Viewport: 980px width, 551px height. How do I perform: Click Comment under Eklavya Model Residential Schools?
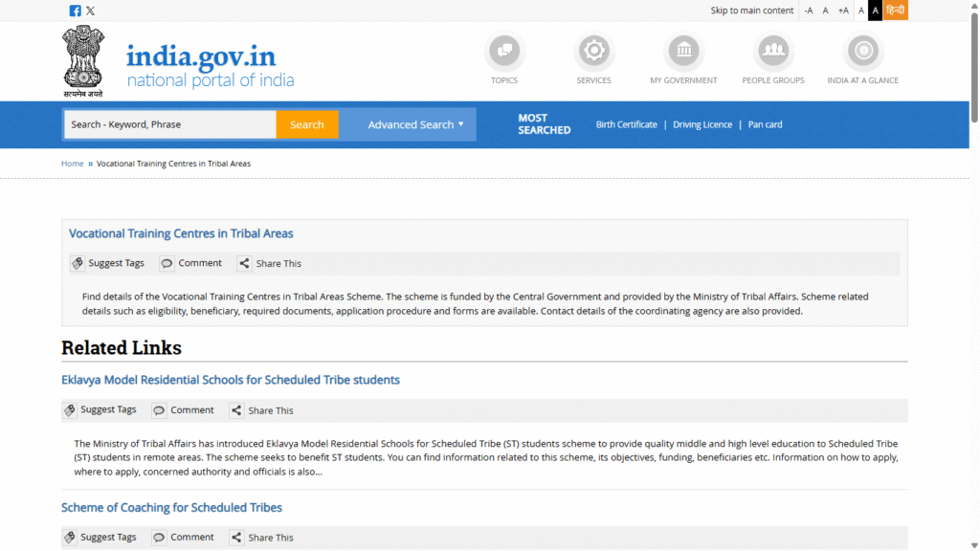(x=183, y=410)
